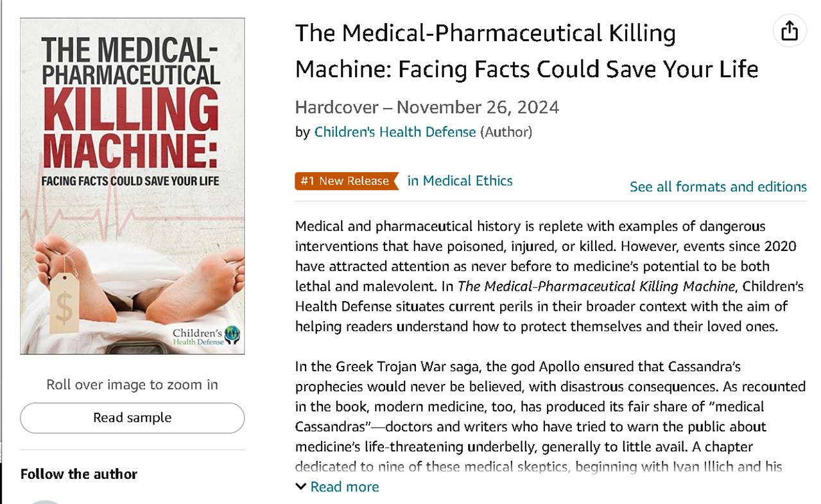The height and width of the screenshot is (504, 821).
Task: Click the FACING FACTS subtitle on cover
Action: [x=130, y=180]
